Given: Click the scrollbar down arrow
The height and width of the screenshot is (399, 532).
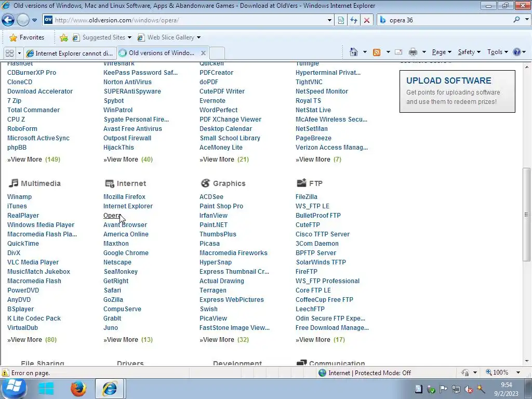Looking at the screenshot, I should tap(526, 362).
